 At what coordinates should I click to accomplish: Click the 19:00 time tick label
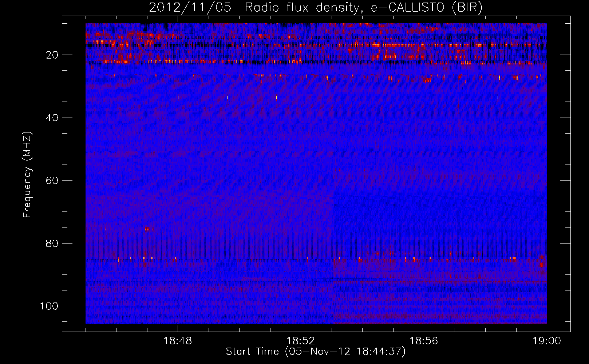(547, 341)
